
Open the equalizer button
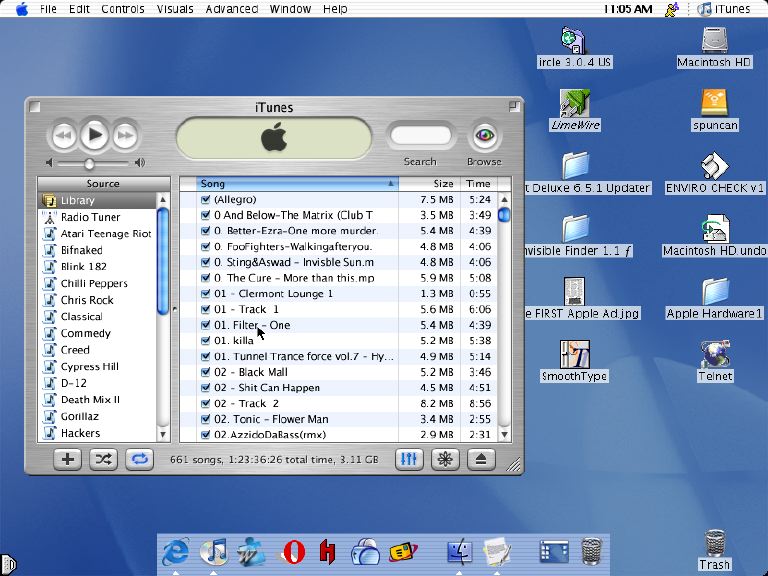tap(409, 459)
